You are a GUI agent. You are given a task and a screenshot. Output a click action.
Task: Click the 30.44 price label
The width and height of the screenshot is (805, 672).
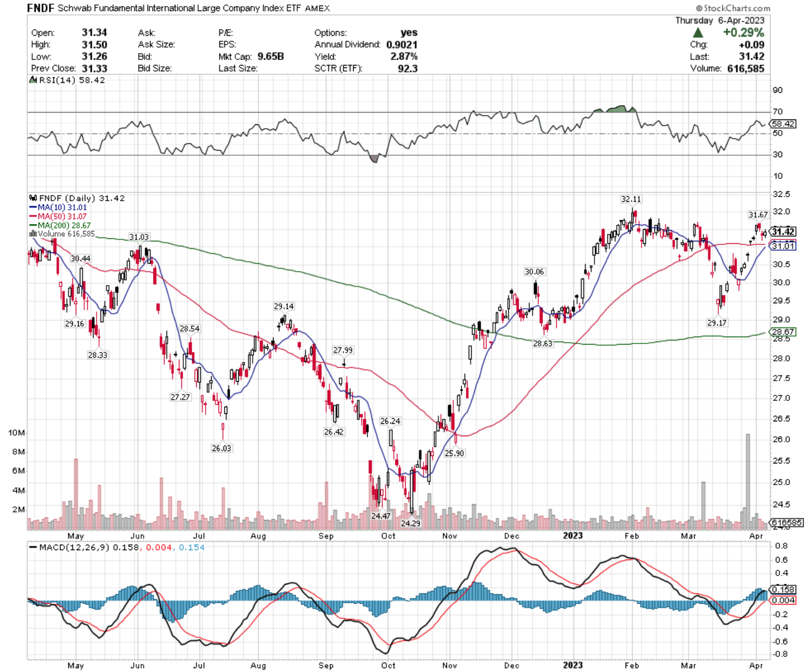tap(80, 259)
